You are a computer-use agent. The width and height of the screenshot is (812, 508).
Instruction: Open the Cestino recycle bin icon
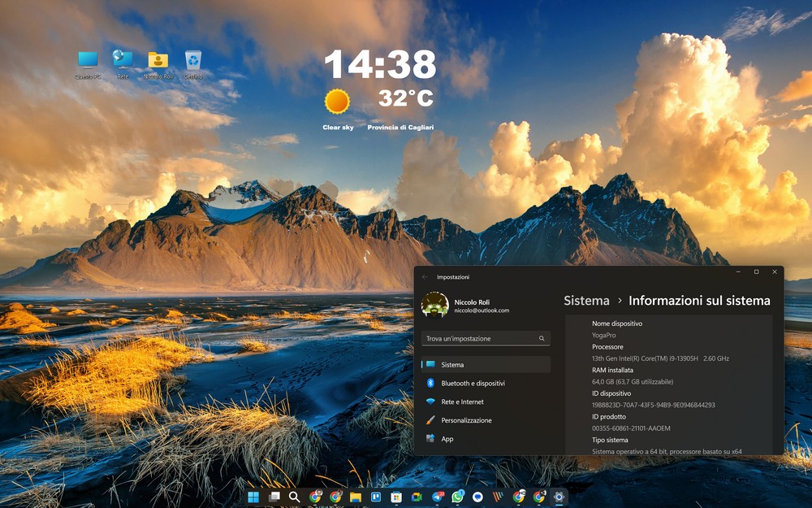[192, 61]
